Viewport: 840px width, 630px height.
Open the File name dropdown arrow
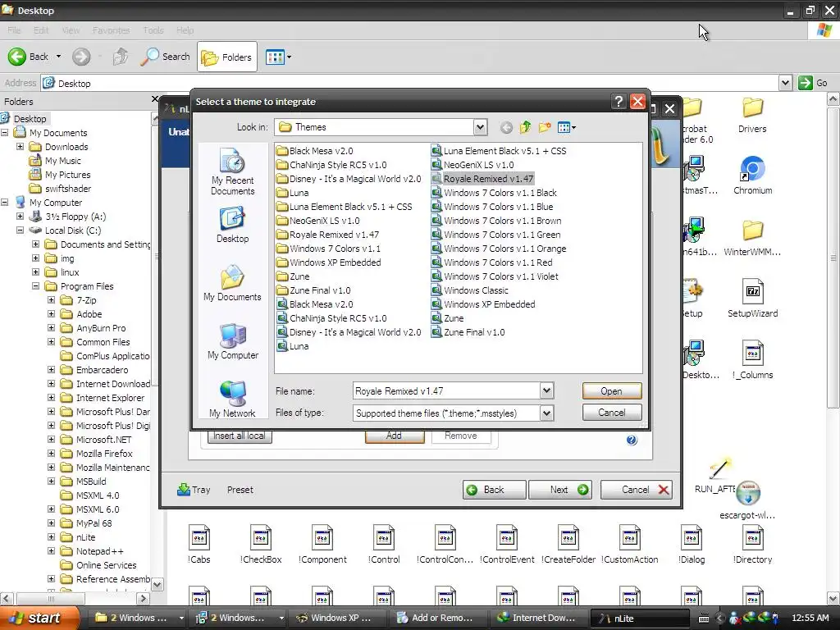(x=546, y=390)
